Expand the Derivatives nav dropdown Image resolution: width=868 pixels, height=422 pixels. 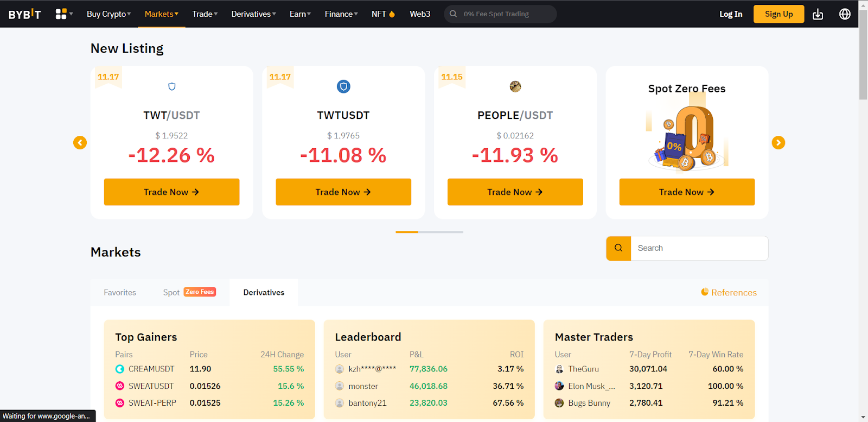253,14
